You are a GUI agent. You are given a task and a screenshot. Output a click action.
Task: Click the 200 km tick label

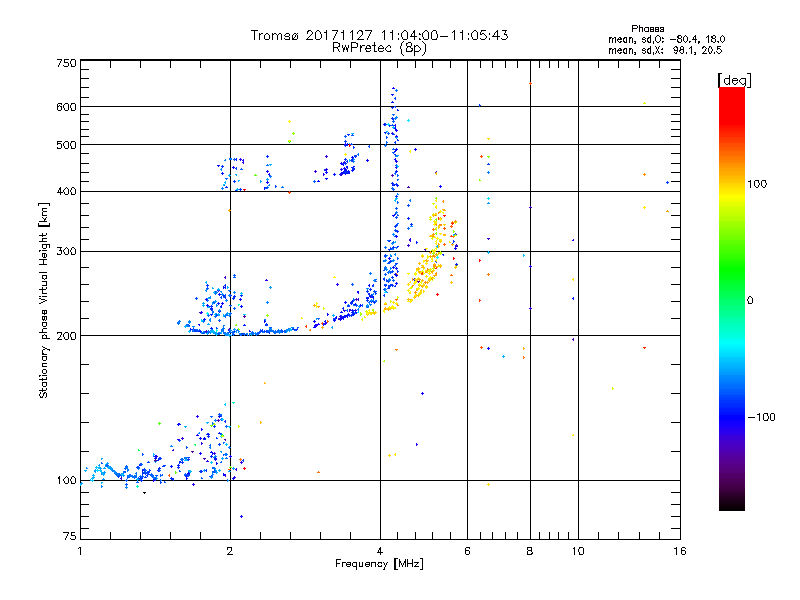[x=65, y=336]
